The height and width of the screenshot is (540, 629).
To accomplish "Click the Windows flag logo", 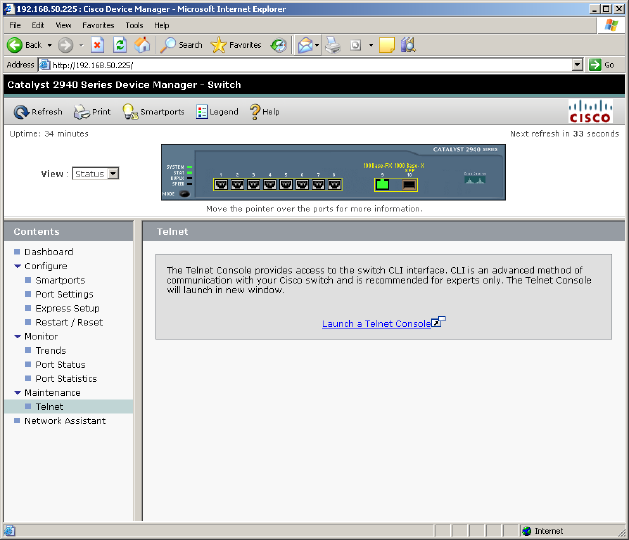I will point(611,25).
